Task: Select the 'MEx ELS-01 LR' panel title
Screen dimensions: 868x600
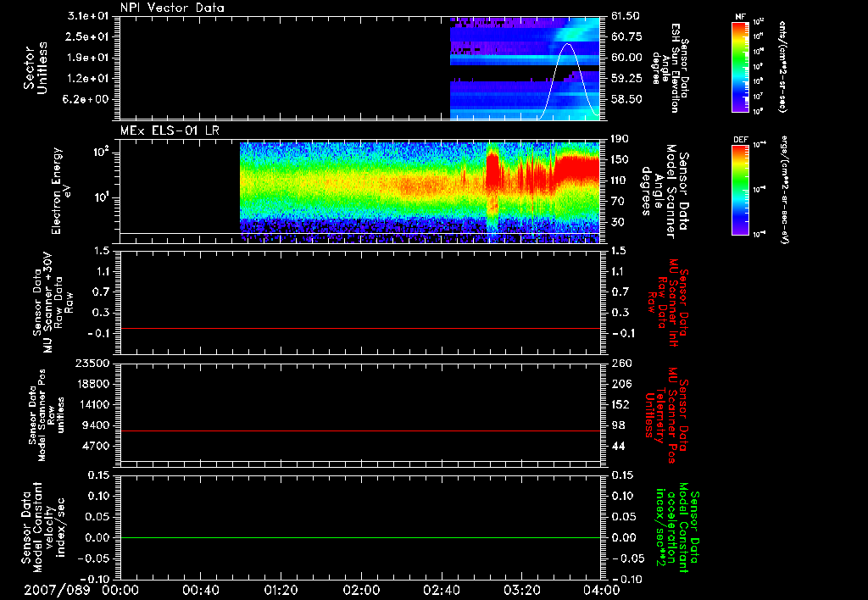Action: coord(170,131)
